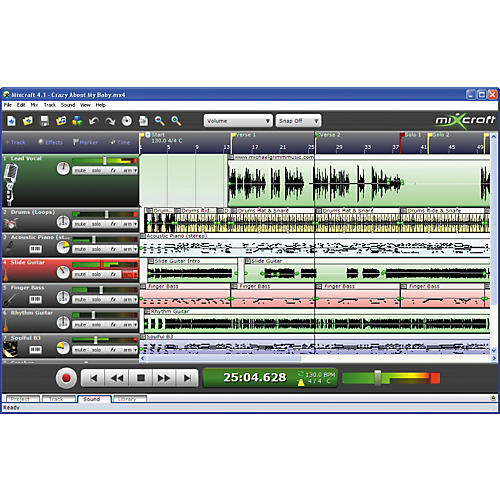Create a new project from the toolbar
The width and height of the screenshot is (500, 500).
pos(12,121)
